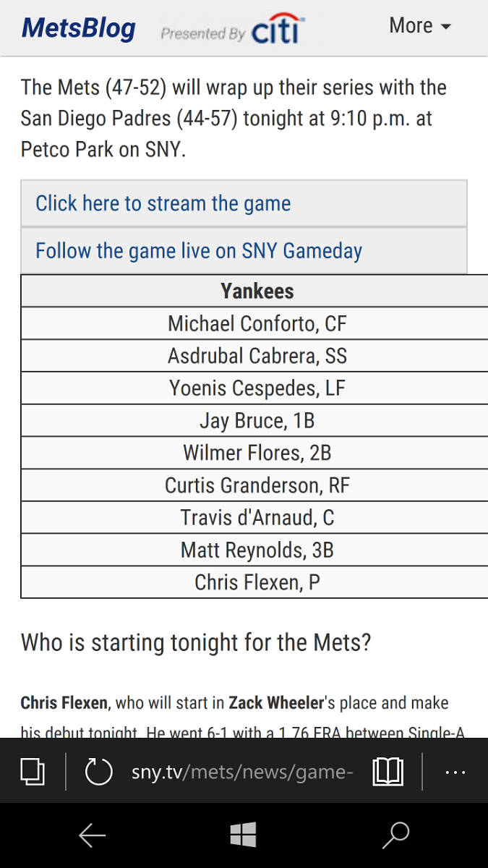Click the link to stream the game

pyautogui.click(x=163, y=203)
